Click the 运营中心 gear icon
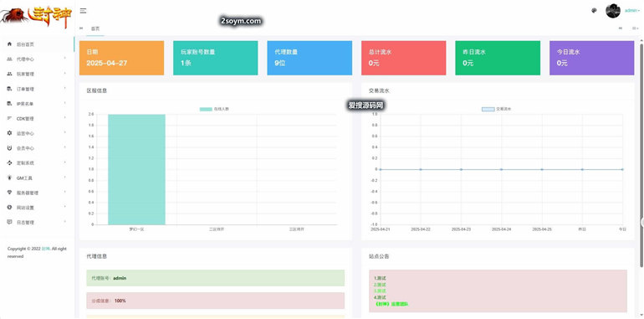Viewport: 644px width, 319px height. pos(9,133)
